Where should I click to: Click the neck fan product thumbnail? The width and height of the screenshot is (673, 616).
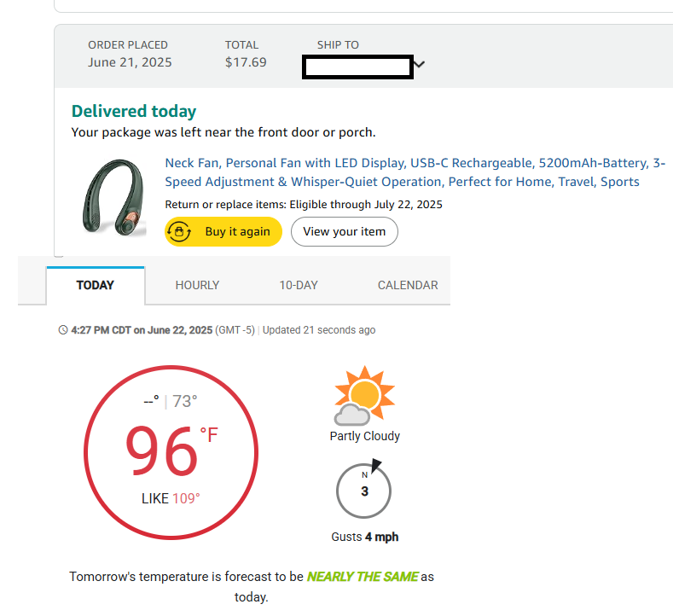pos(114,197)
